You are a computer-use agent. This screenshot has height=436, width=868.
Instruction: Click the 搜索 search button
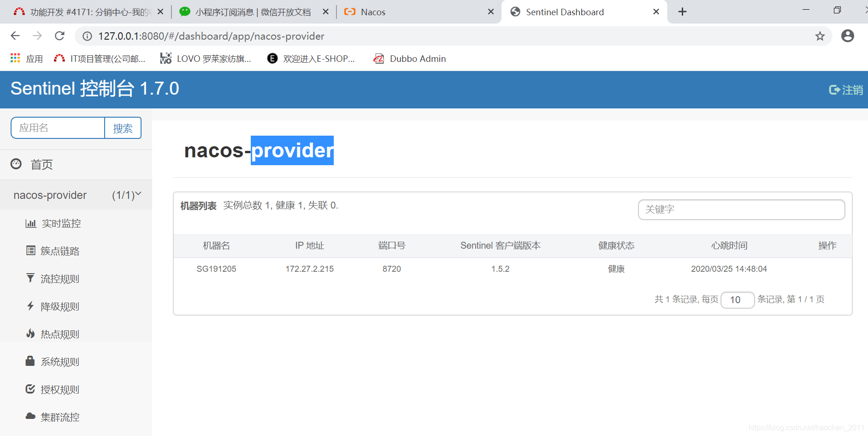(x=123, y=128)
